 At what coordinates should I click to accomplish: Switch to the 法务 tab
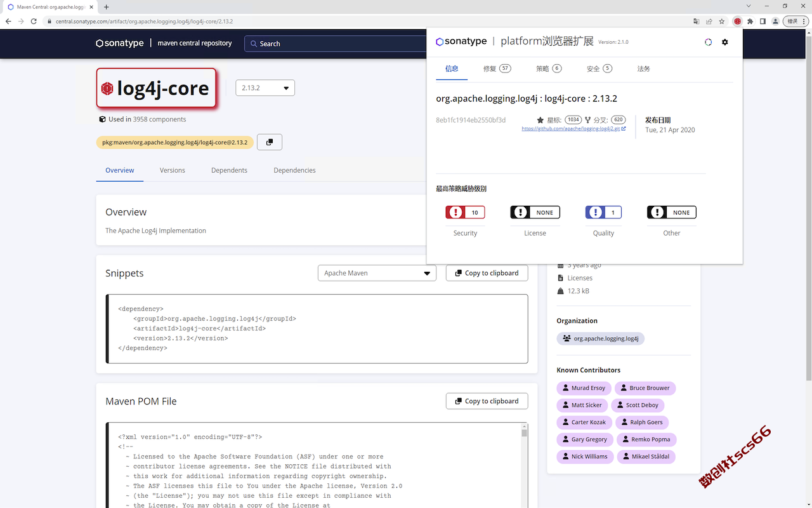pos(644,69)
